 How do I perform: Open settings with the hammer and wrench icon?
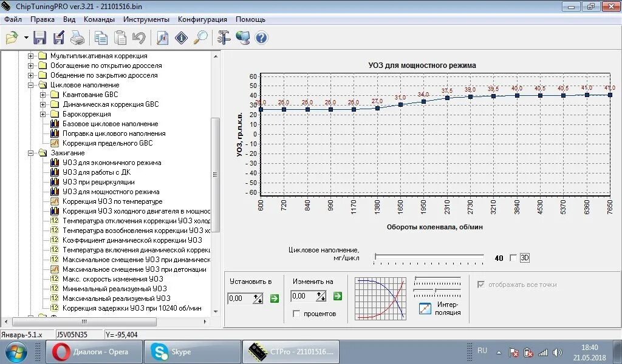(x=224, y=38)
